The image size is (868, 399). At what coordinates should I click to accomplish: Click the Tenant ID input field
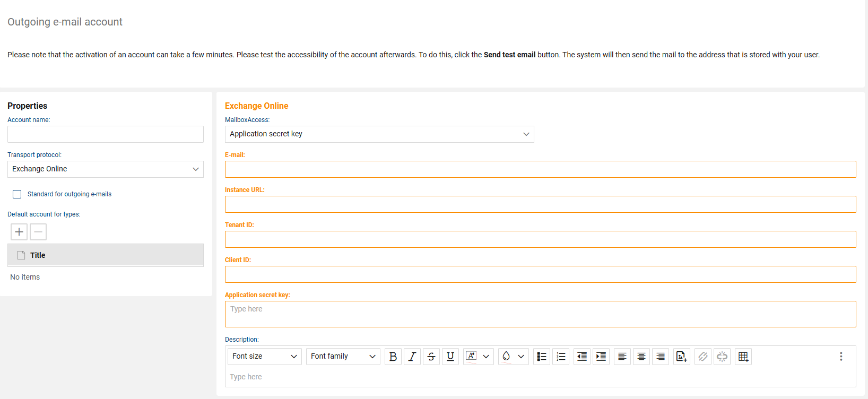point(541,239)
